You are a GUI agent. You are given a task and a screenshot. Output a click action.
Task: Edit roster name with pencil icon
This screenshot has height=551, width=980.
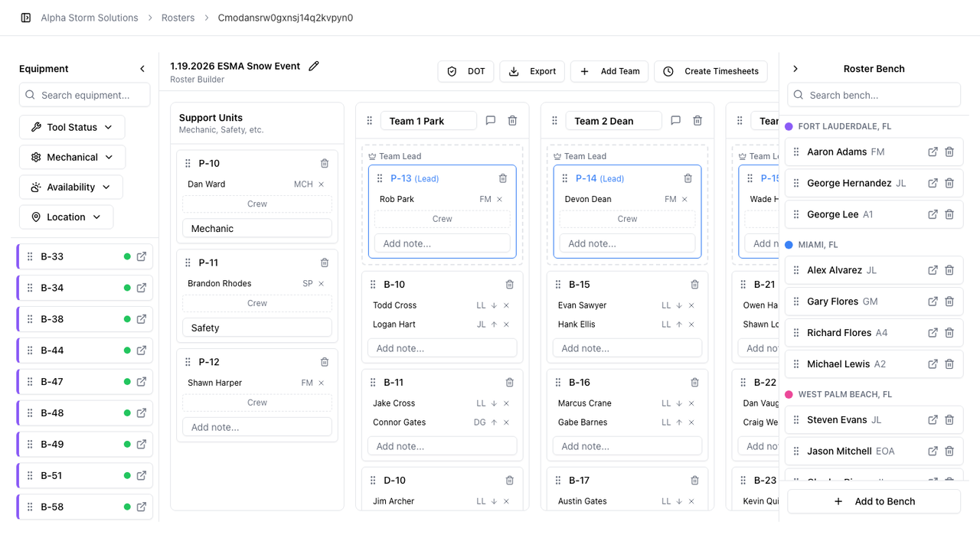pos(314,67)
